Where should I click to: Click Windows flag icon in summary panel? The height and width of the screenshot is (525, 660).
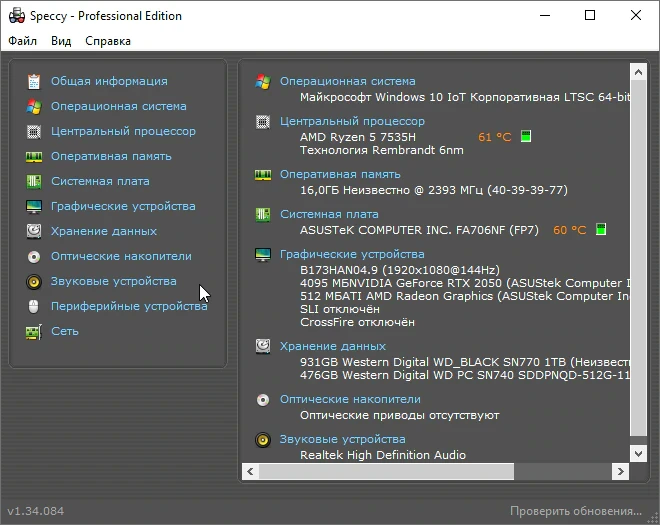click(x=263, y=81)
